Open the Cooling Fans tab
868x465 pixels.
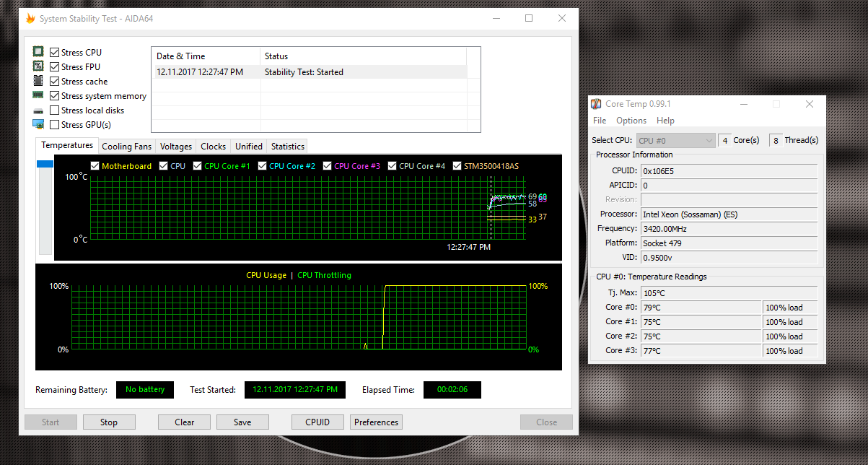pos(126,147)
